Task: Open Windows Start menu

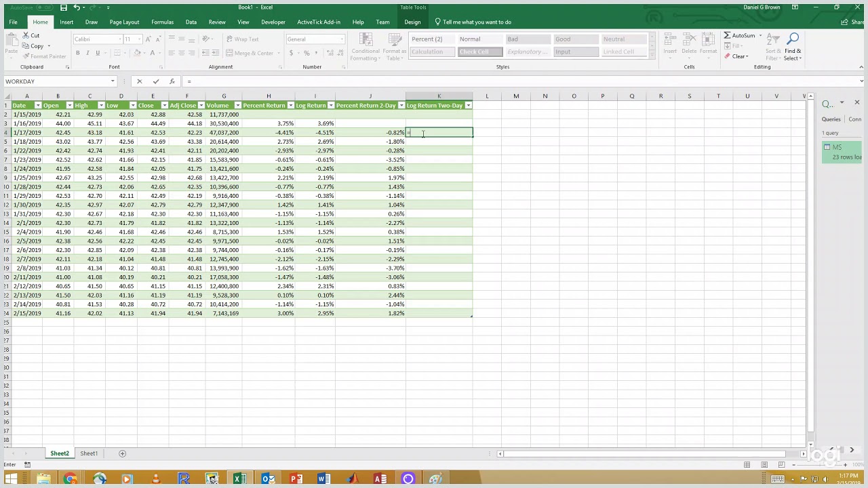Action: (x=11, y=479)
